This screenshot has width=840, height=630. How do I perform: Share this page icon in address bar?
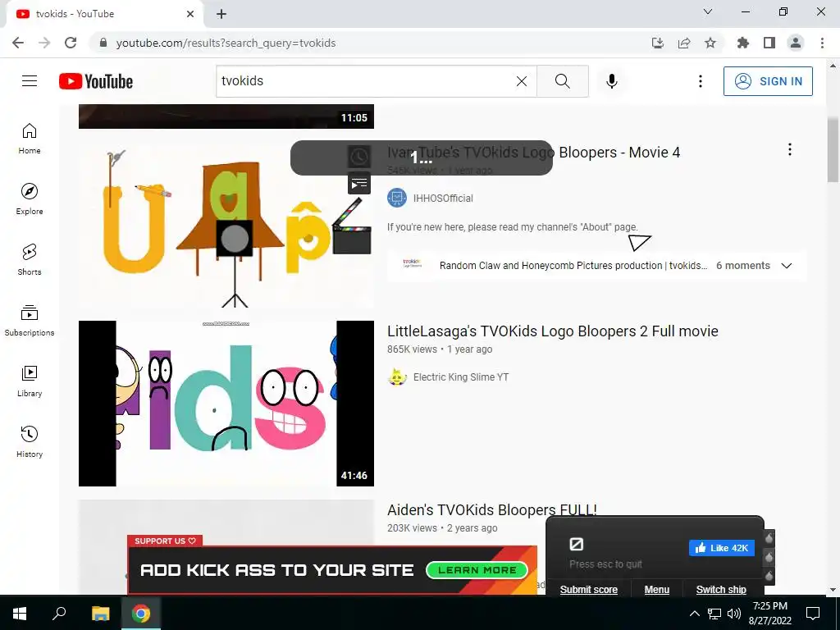pos(683,43)
